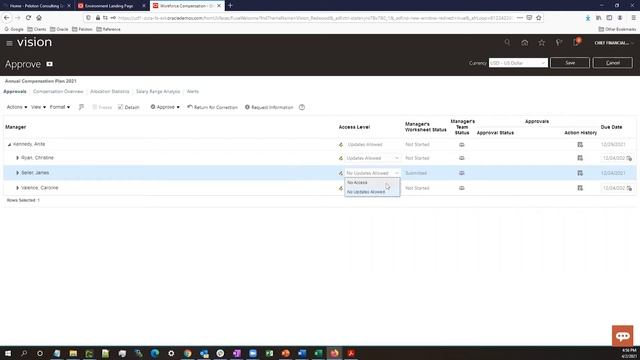Click the Save button
This screenshot has height=360, width=640.
(570, 63)
